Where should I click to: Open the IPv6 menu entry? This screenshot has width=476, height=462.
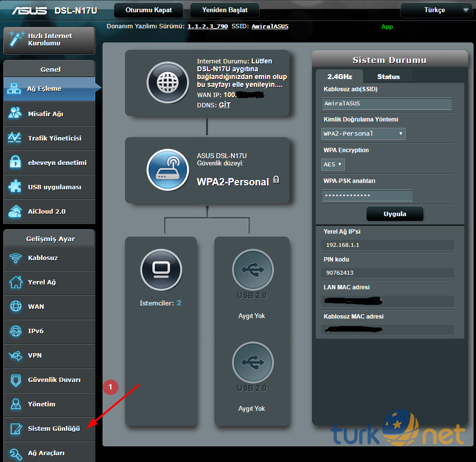49,331
